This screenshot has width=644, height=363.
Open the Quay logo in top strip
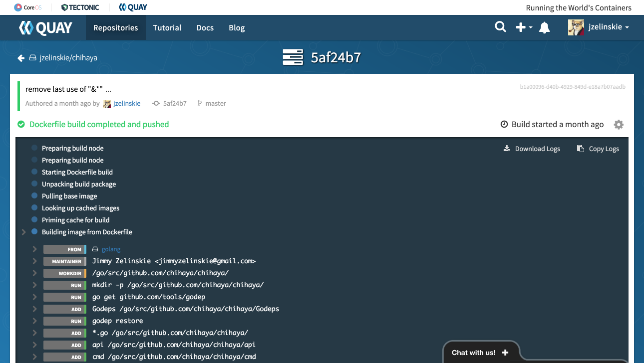[133, 7]
